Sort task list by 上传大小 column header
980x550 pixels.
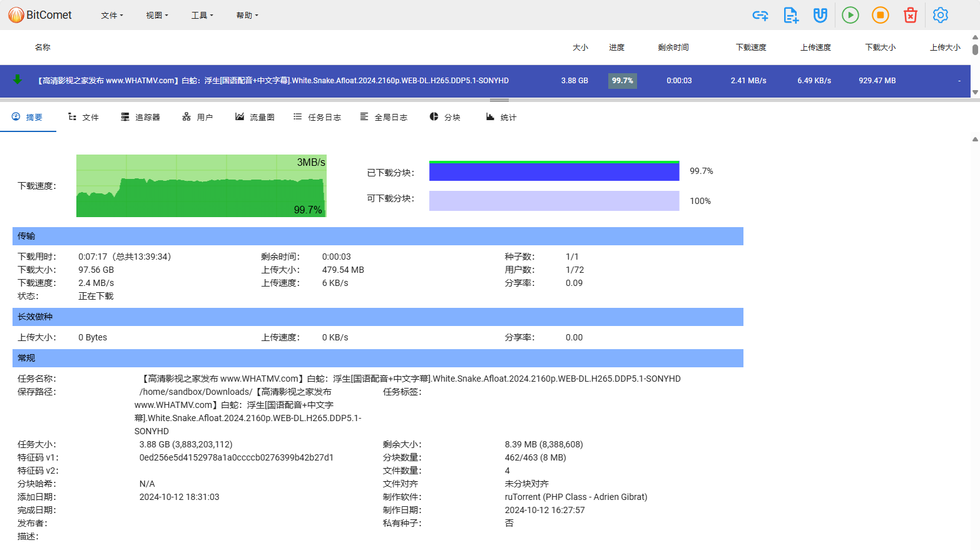[x=945, y=48]
